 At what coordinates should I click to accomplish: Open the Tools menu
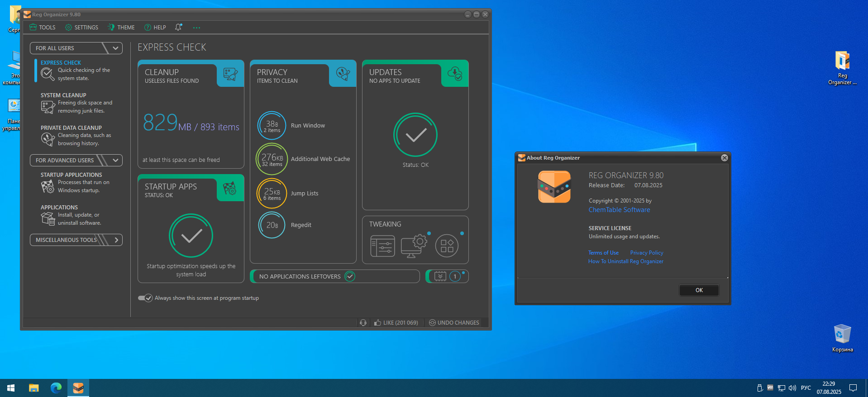(43, 28)
